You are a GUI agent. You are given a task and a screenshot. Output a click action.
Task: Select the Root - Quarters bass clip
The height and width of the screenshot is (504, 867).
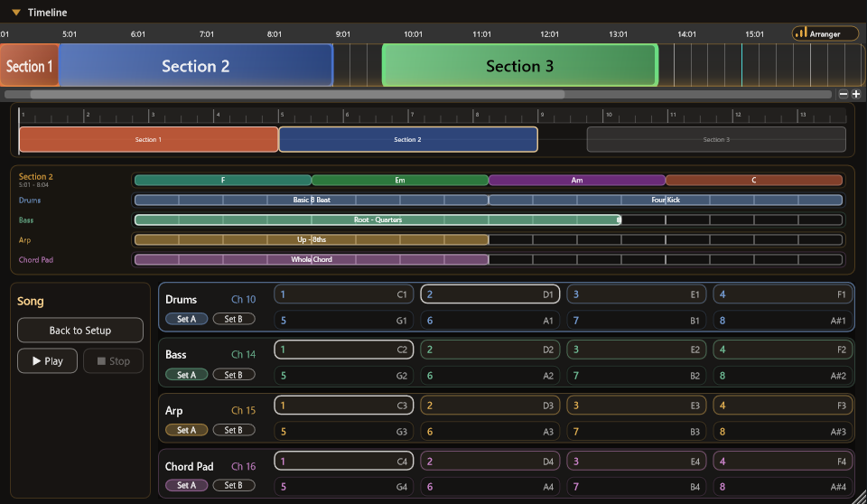[378, 219]
